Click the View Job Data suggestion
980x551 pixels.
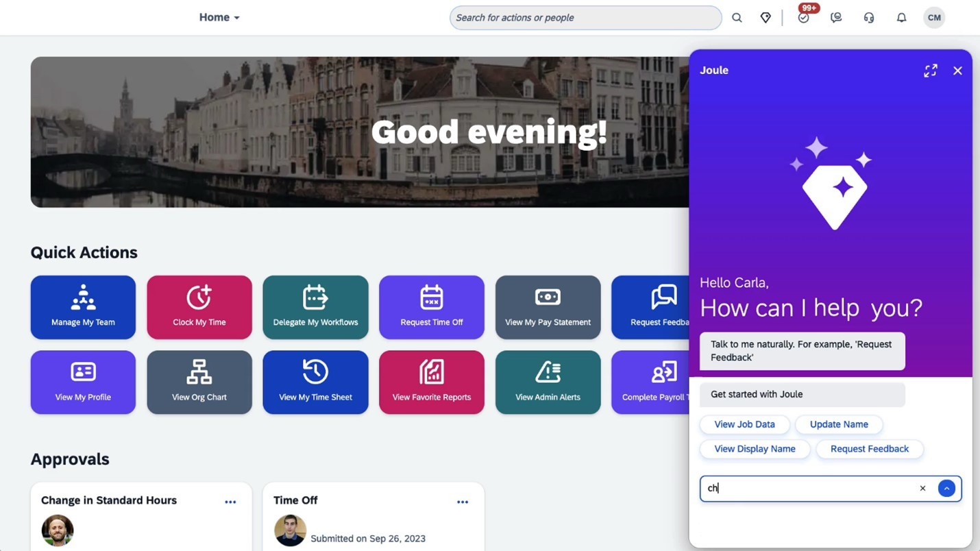pyautogui.click(x=744, y=424)
